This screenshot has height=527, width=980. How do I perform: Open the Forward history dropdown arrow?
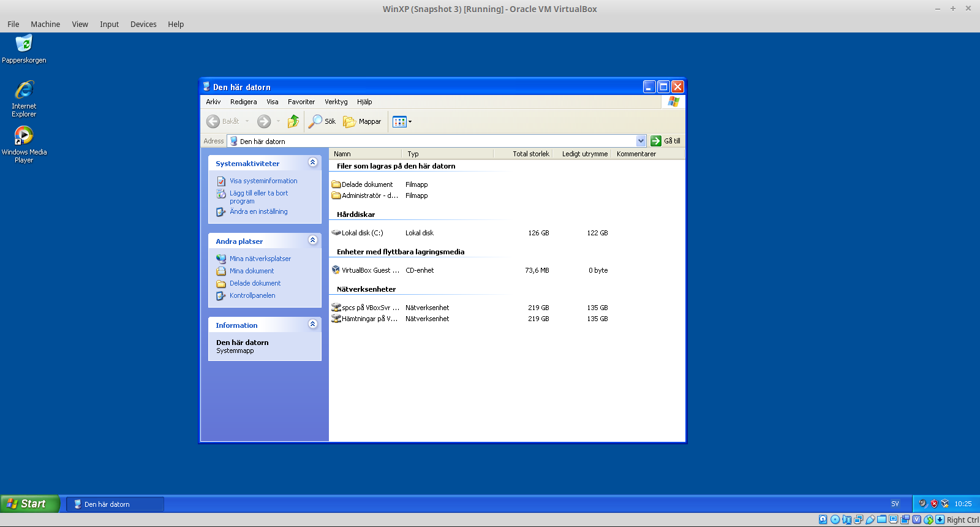tap(278, 121)
